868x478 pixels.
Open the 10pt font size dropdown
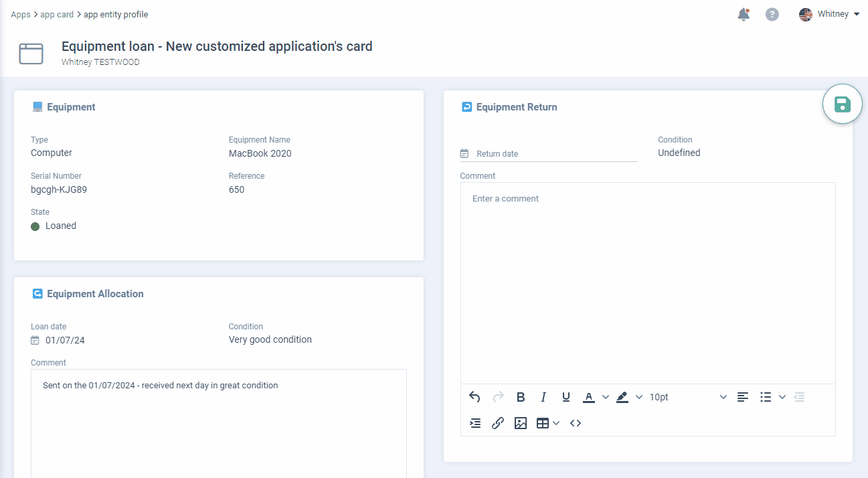pos(688,397)
